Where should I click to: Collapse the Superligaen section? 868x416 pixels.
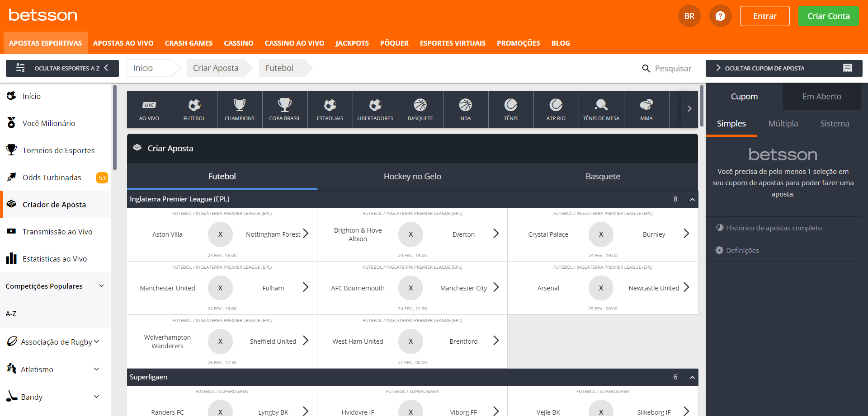coord(692,377)
